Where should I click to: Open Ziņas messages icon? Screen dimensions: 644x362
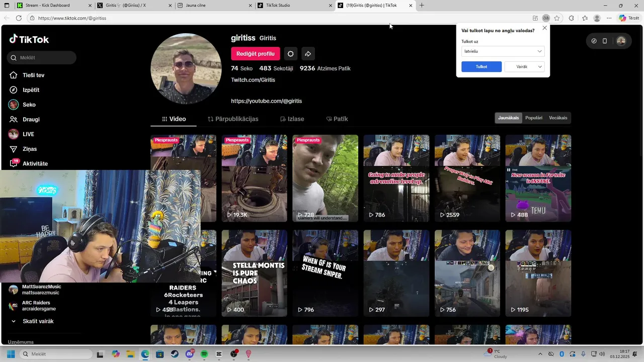click(x=14, y=149)
